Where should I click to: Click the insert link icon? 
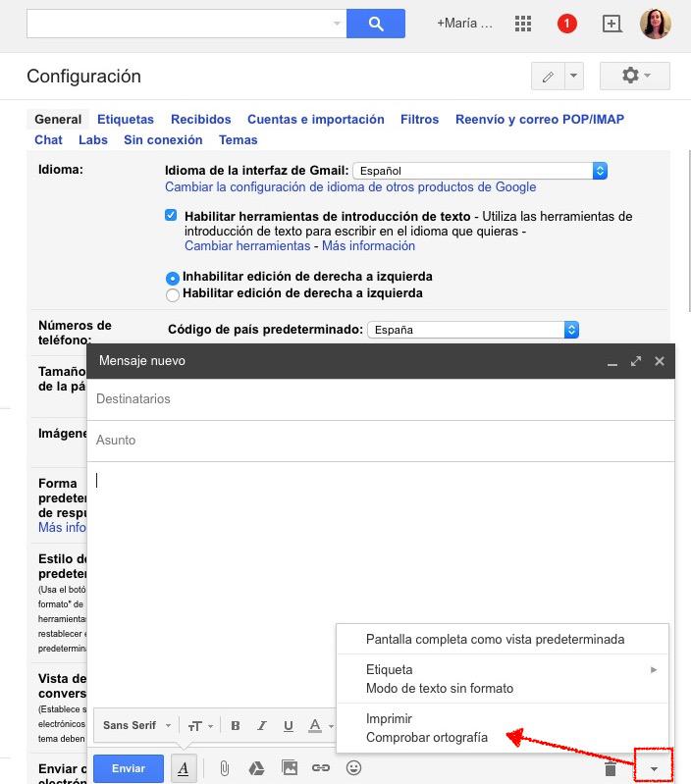pyautogui.click(x=320, y=768)
